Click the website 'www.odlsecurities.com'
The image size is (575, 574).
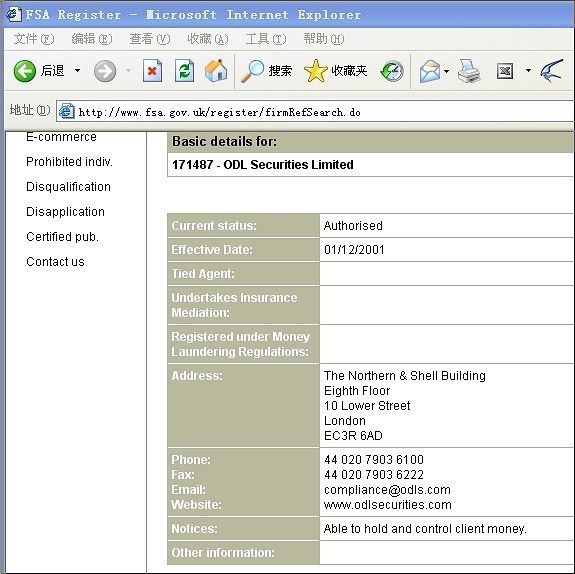pos(388,505)
